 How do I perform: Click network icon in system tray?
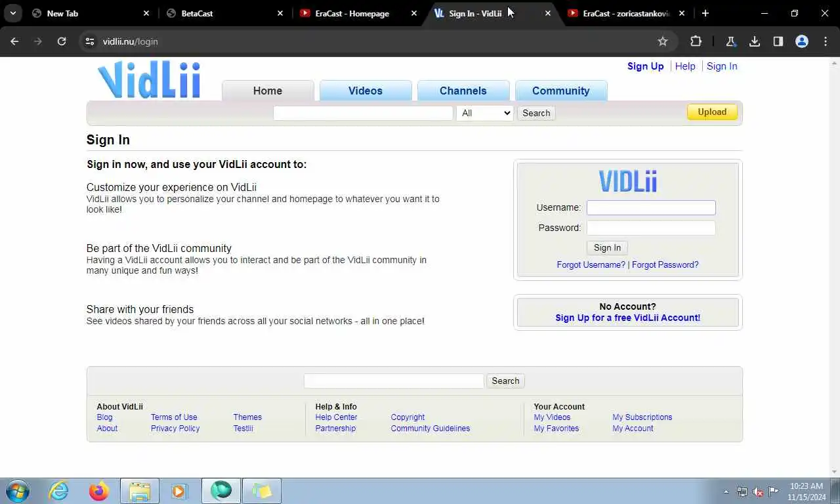coord(742,492)
